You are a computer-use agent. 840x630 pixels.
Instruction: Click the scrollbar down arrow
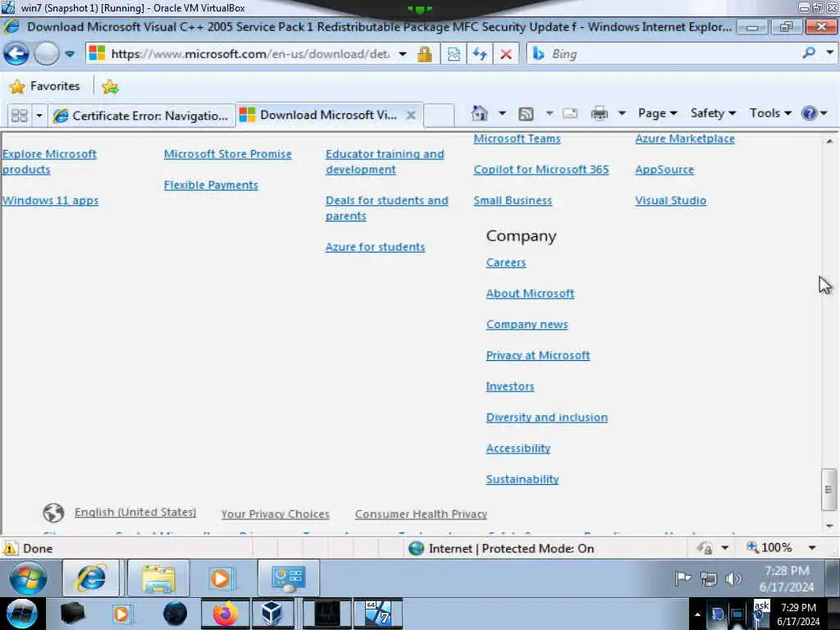point(829,526)
